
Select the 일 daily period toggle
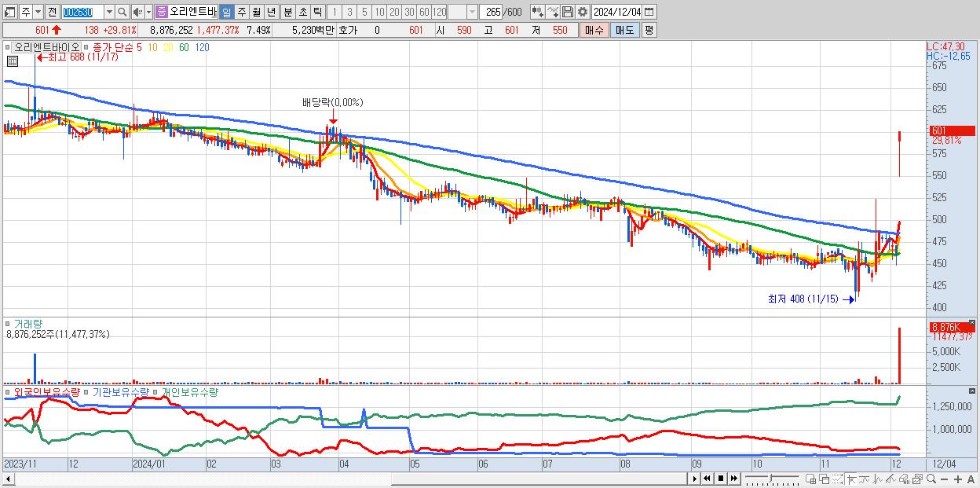tap(226, 12)
